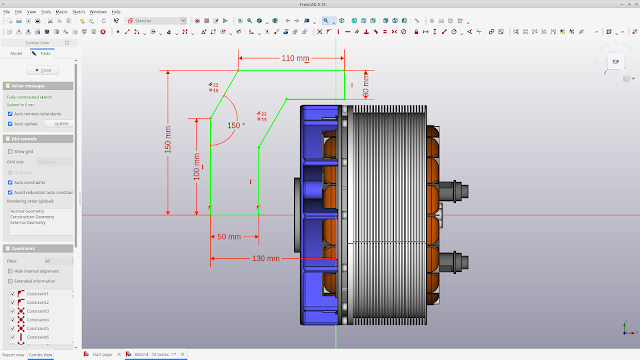640x360 pixels.
Task: Switch to the Model tab
Action: [x=16, y=53]
